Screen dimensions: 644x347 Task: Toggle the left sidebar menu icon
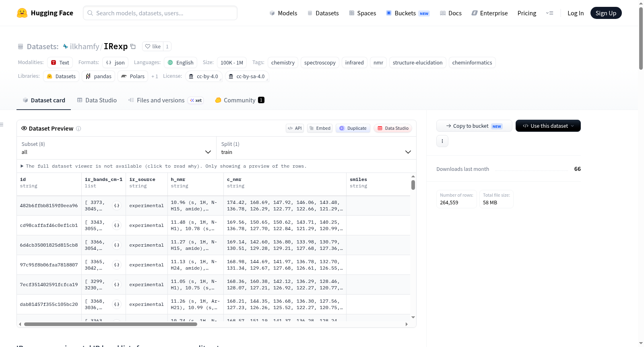click(x=2, y=125)
